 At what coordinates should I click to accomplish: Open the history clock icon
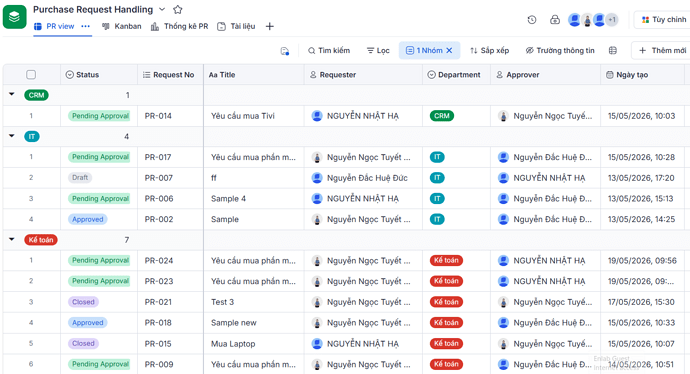click(532, 19)
